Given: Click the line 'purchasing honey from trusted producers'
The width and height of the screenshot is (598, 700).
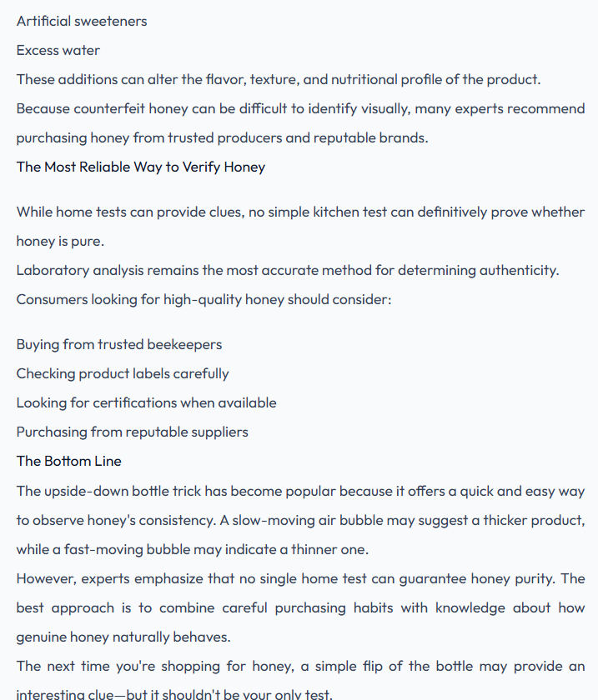Looking at the screenshot, I should pyautogui.click(x=222, y=137).
